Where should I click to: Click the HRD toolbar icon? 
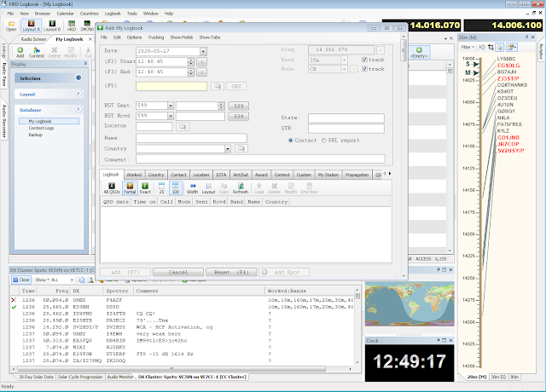pyautogui.click(x=72, y=26)
